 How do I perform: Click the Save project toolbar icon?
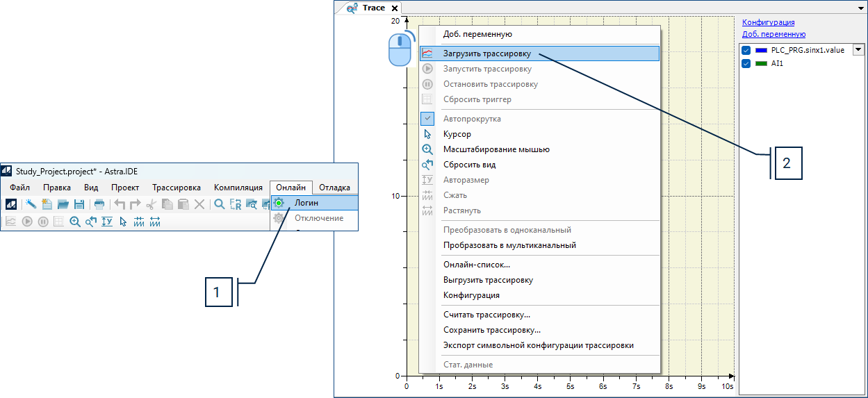click(x=79, y=204)
